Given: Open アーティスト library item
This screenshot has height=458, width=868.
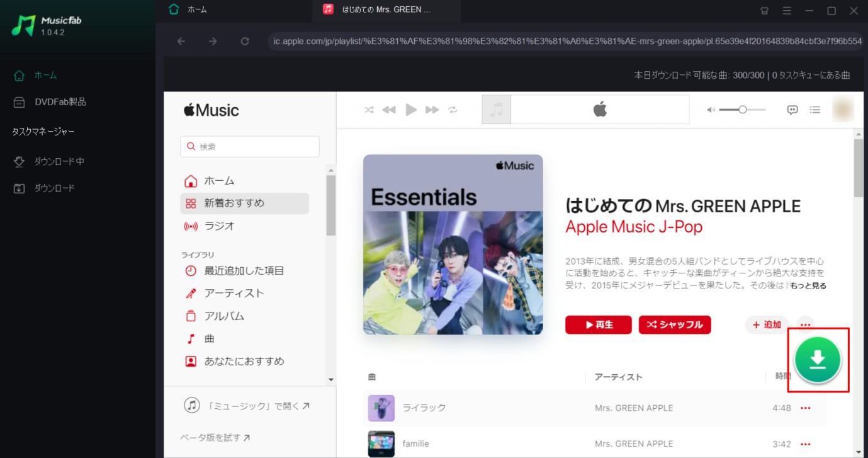Looking at the screenshot, I should (244, 294).
